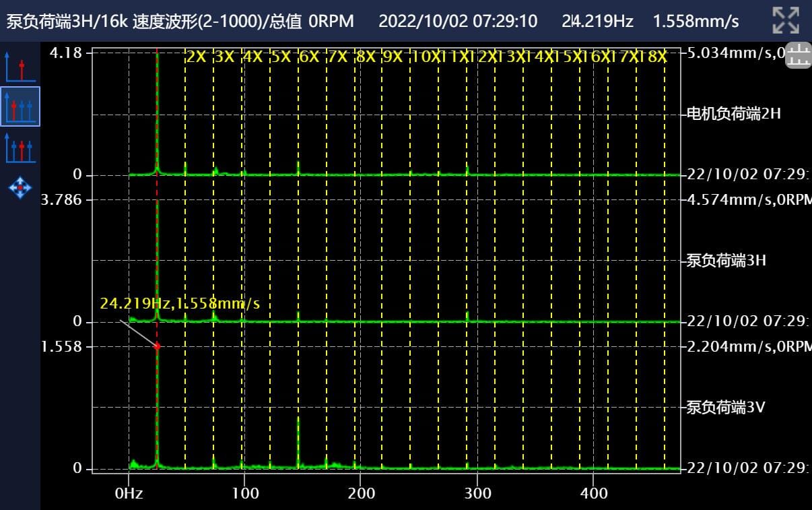Click the 3X harmonic marker label
Screen dimensions: 812x510
tap(224, 57)
